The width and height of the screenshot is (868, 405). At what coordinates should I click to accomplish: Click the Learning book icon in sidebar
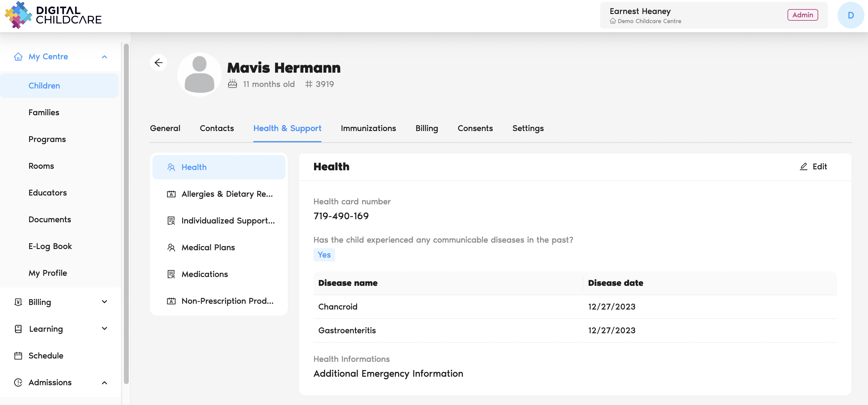click(18, 329)
